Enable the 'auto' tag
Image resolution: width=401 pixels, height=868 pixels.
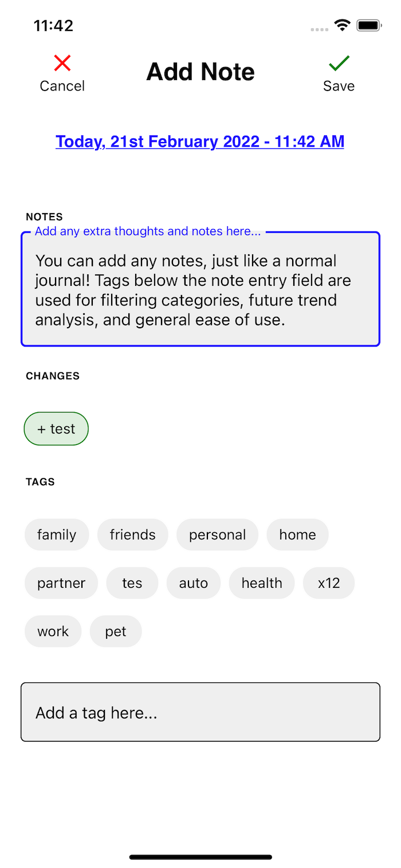(x=194, y=583)
